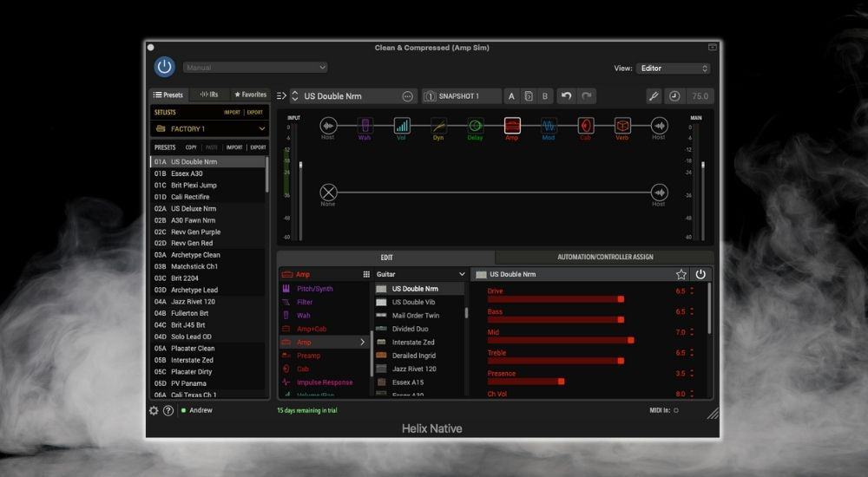Select preset 04D Solo Lead OD
Image resolution: width=868 pixels, height=477 pixels.
pyautogui.click(x=207, y=337)
